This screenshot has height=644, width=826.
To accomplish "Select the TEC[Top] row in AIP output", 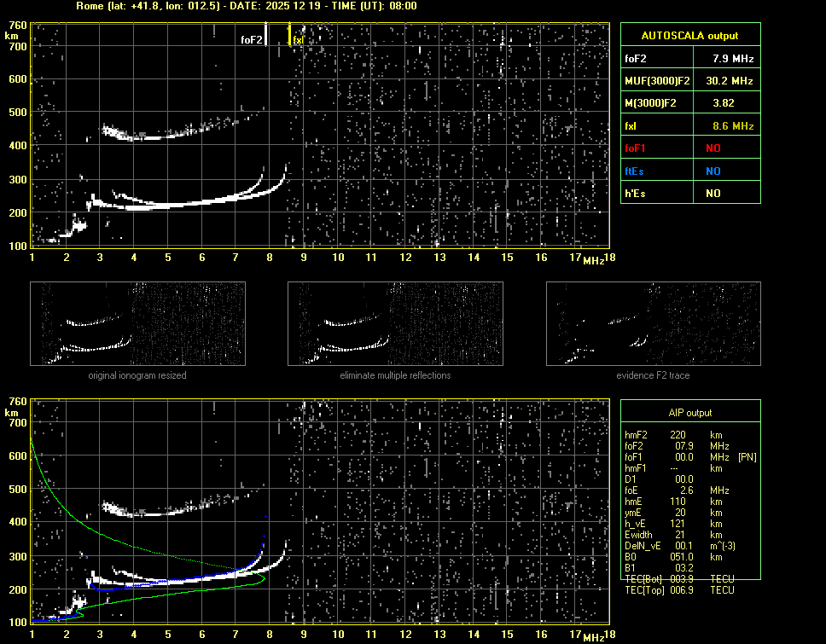I will point(679,590).
